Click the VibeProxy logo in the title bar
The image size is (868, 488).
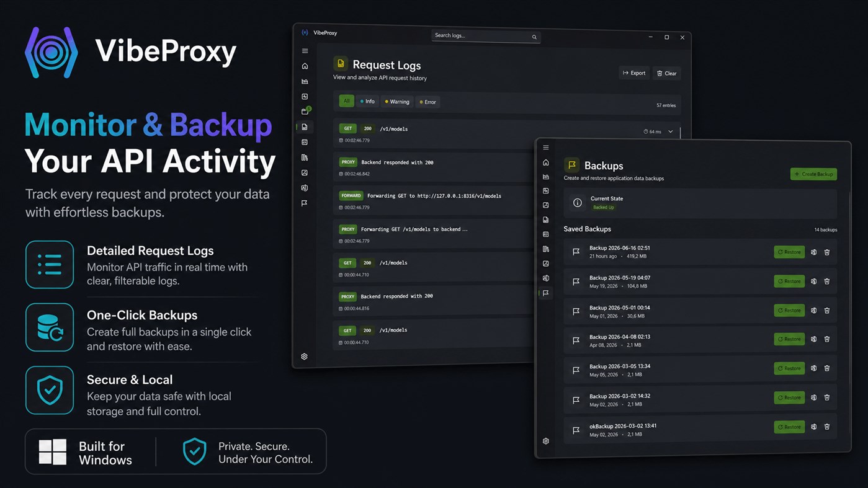[x=305, y=32]
